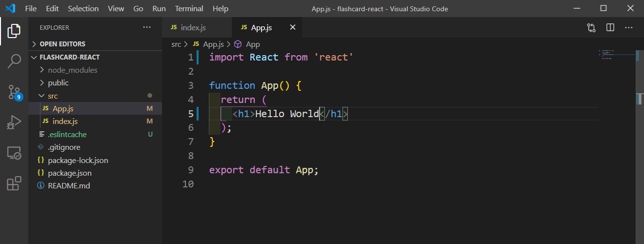Open the Remote Explorer view

[14, 153]
